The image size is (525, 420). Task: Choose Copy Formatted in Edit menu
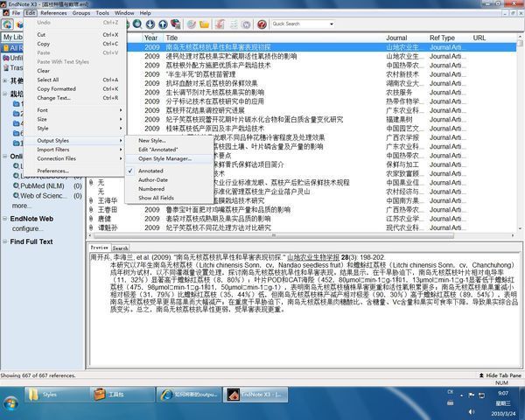click(75, 88)
